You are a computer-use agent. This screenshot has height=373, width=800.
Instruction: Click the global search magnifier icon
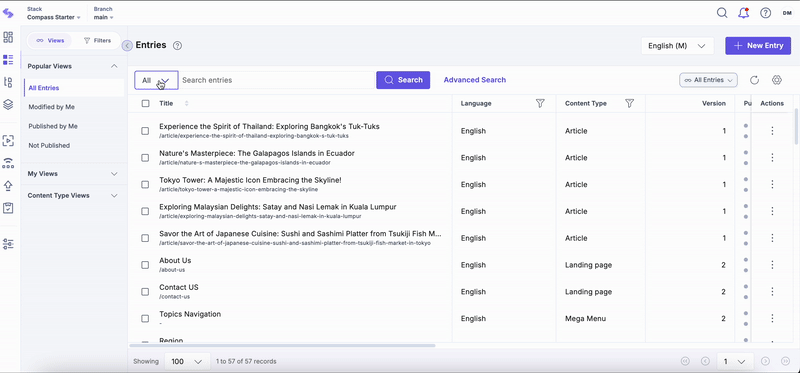click(722, 13)
